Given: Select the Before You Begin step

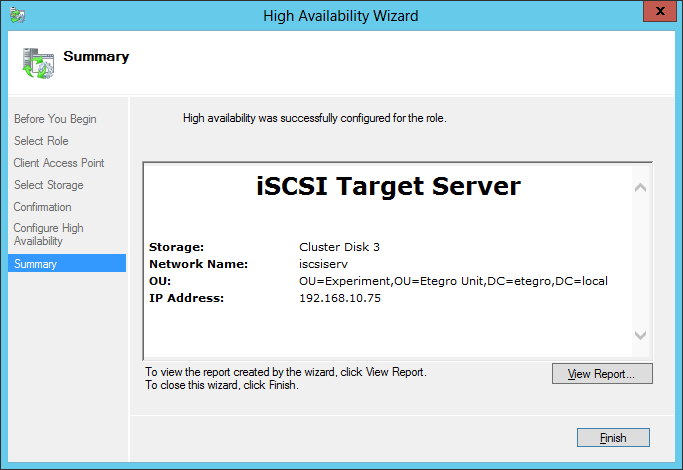Looking at the screenshot, I should (x=55, y=119).
